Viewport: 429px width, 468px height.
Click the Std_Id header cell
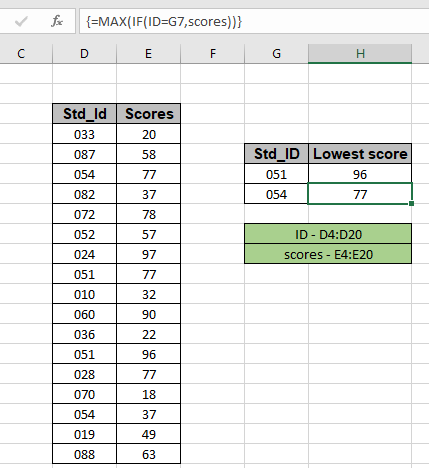click(x=84, y=114)
